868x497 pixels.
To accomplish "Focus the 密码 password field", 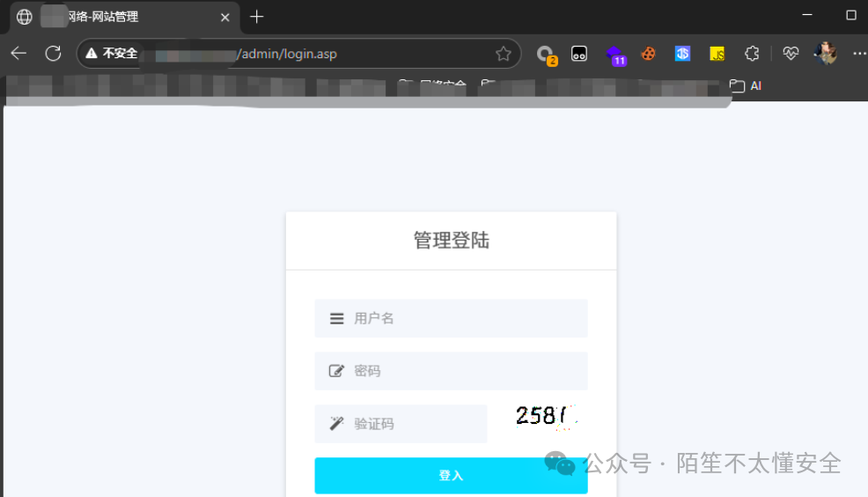I will (451, 371).
